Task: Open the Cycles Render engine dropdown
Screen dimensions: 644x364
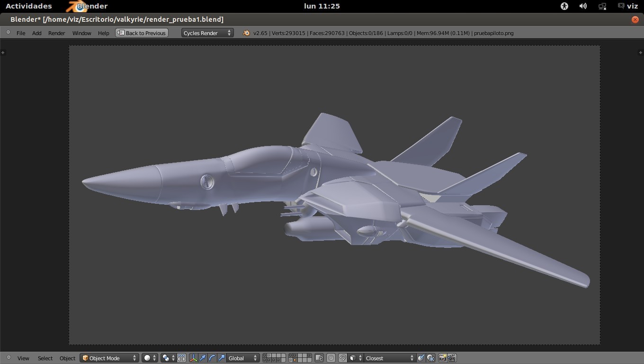Action: coord(207,33)
